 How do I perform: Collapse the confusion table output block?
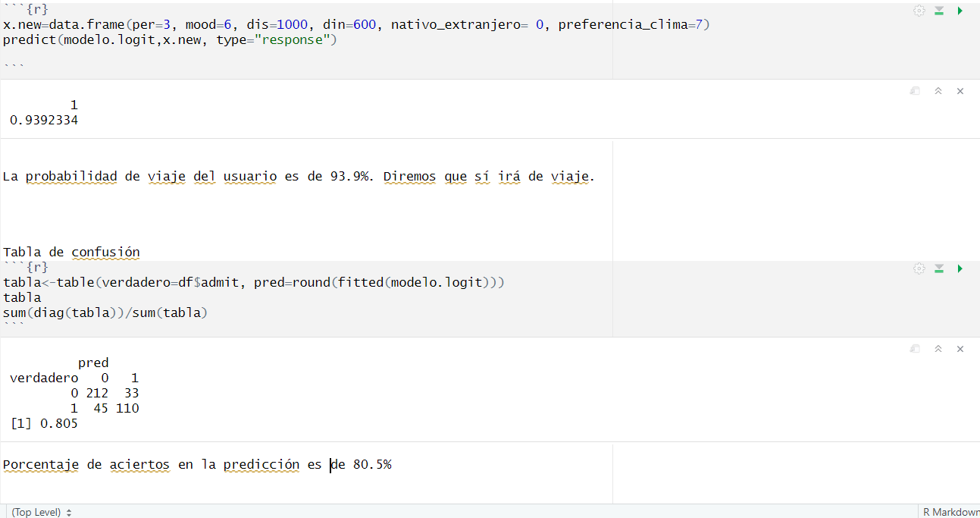(x=938, y=349)
